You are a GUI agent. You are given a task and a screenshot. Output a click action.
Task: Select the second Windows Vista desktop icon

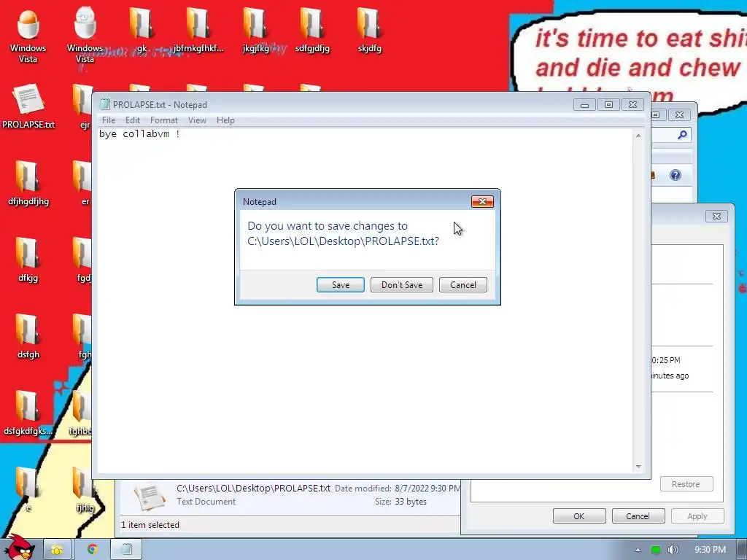click(85, 36)
